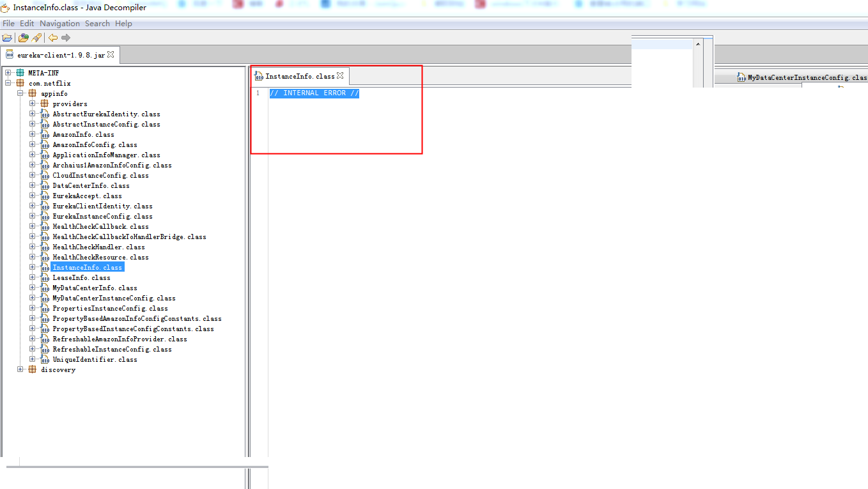The image size is (868, 489).
Task: Click the Search flashlight toolbar icon
Action: [x=36, y=38]
